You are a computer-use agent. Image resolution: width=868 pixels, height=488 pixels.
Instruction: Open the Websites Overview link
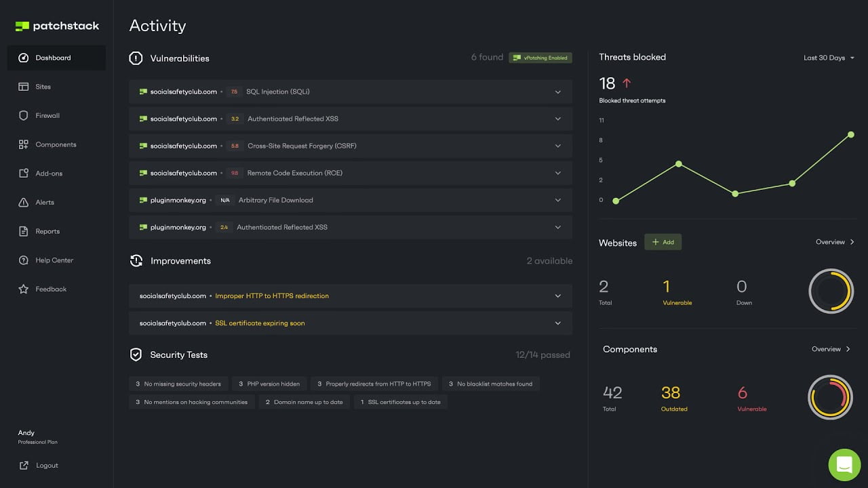point(835,242)
